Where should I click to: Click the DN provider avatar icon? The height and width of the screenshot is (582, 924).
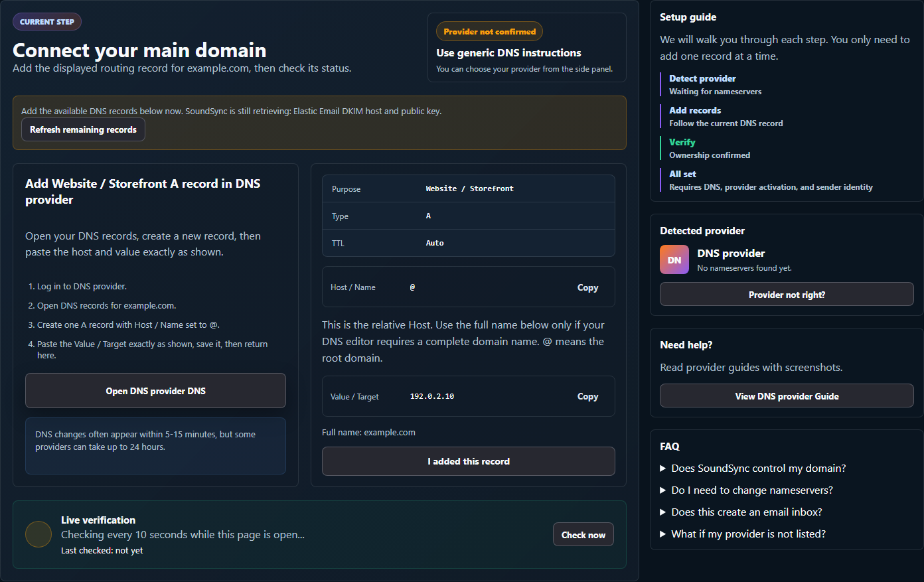tap(674, 259)
